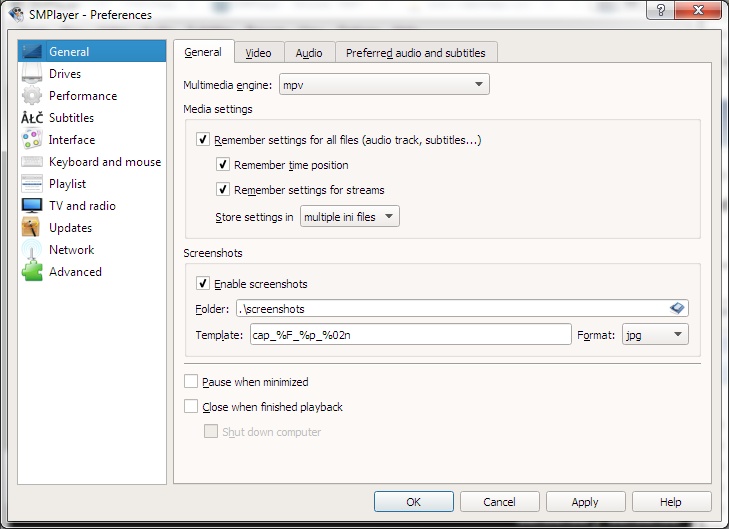The width and height of the screenshot is (729, 529).
Task: Enable Pause when minimized
Action: pos(191,382)
